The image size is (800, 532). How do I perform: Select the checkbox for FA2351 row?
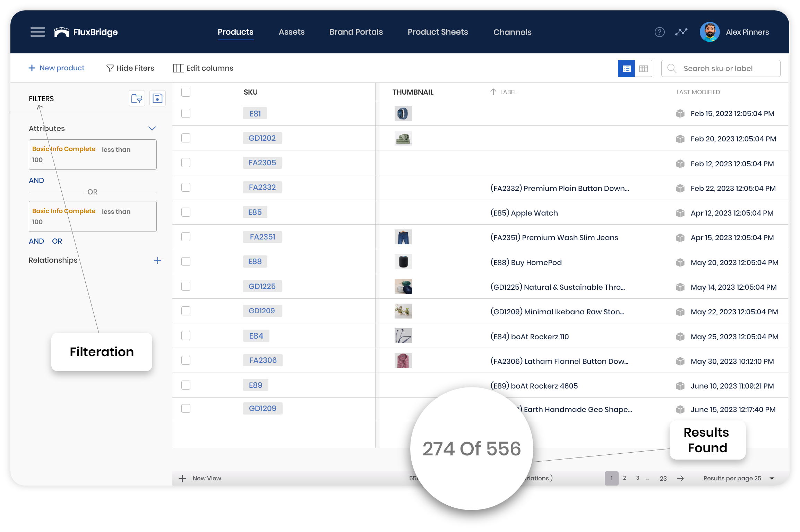(186, 237)
